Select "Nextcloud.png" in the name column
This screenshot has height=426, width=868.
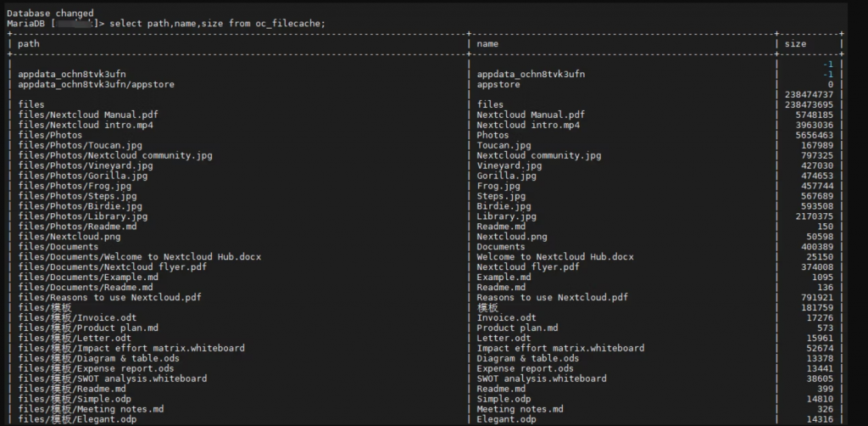[x=511, y=237]
